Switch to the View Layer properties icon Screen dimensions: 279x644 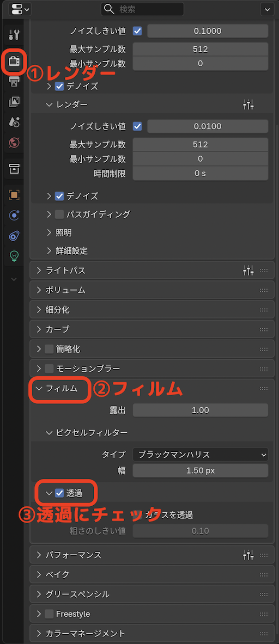14,102
